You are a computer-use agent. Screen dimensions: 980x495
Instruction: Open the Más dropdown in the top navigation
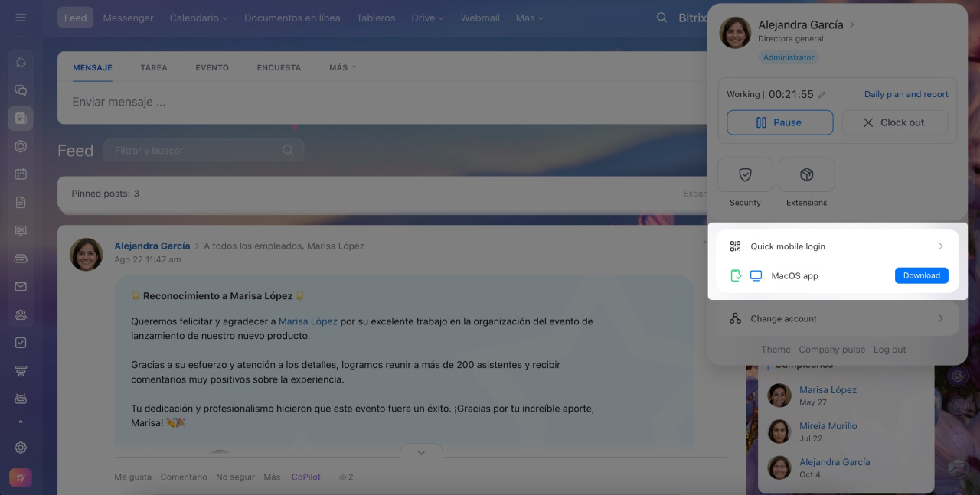[529, 18]
